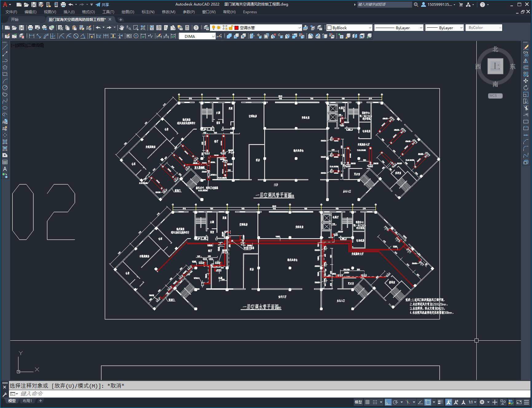Select the Table tool in the draw toolbar
The image size is (532, 408).
5,162
